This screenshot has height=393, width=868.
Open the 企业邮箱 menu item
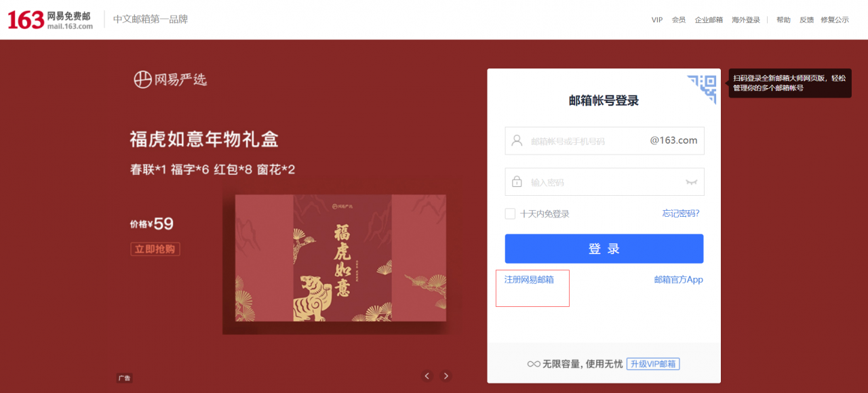709,20
